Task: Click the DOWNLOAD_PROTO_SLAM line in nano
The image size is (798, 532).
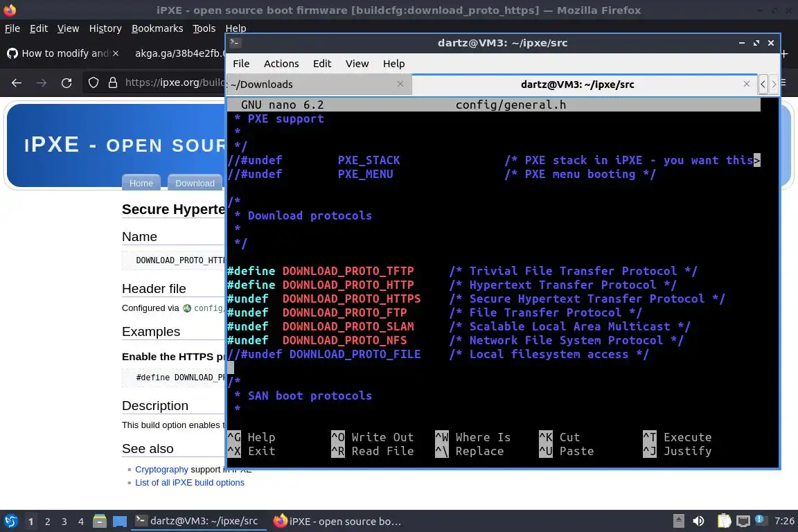Action: pyautogui.click(x=459, y=326)
